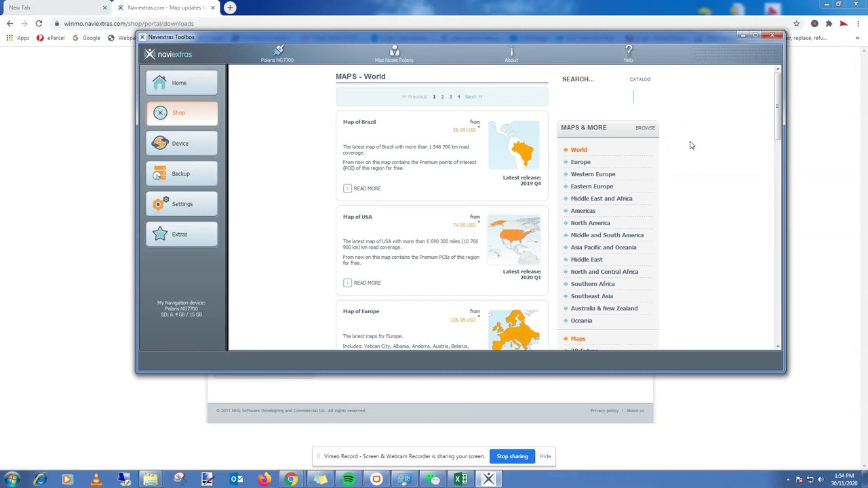Click the search input field
This screenshot has height=488, width=868.
(598, 96)
